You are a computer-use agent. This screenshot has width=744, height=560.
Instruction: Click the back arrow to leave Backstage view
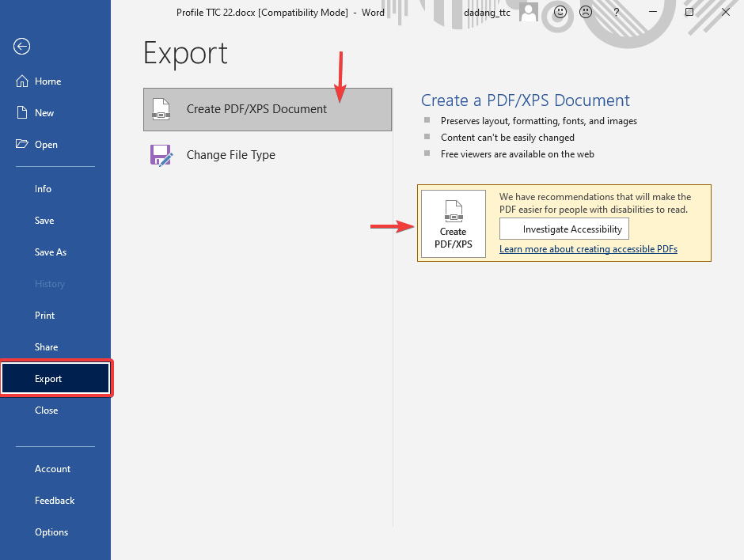(x=21, y=47)
